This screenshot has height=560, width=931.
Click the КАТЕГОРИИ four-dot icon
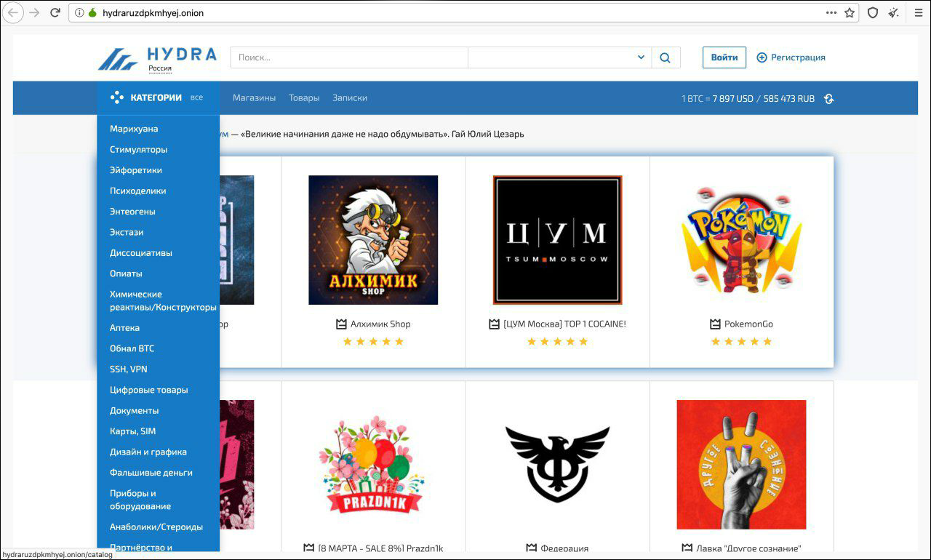click(x=117, y=97)
